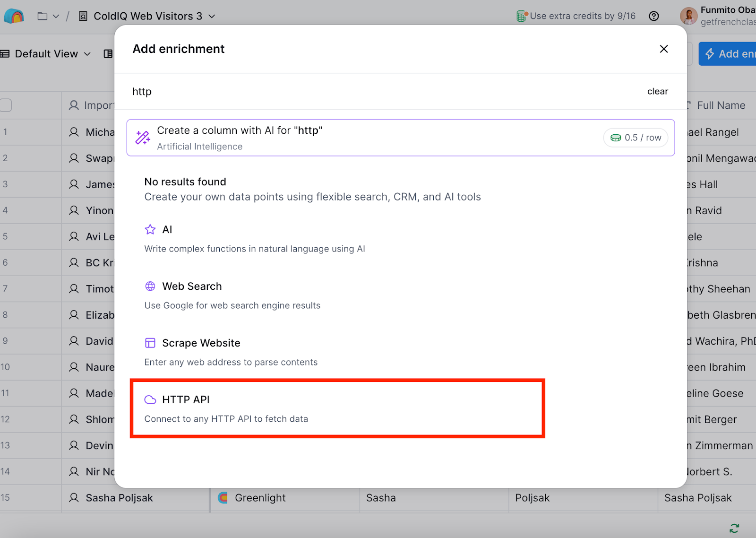This screenshot has width=756, height=538.
Task: Open the folder navigation dropdown
Action: (48, 17)
